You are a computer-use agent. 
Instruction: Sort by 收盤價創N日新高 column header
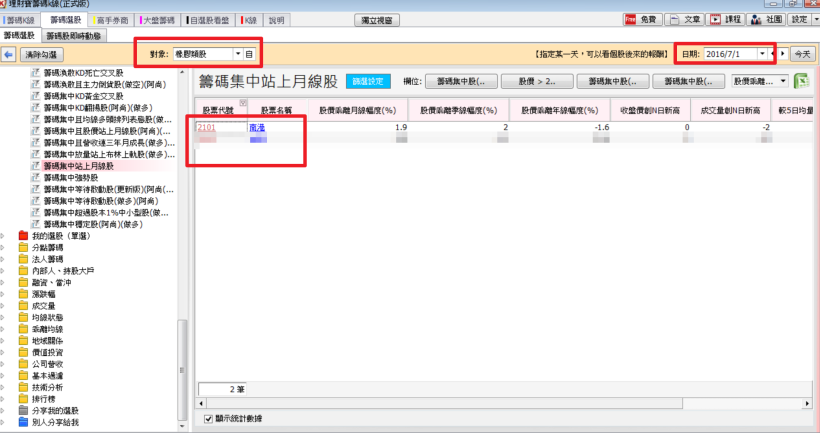tap(650, 110)
